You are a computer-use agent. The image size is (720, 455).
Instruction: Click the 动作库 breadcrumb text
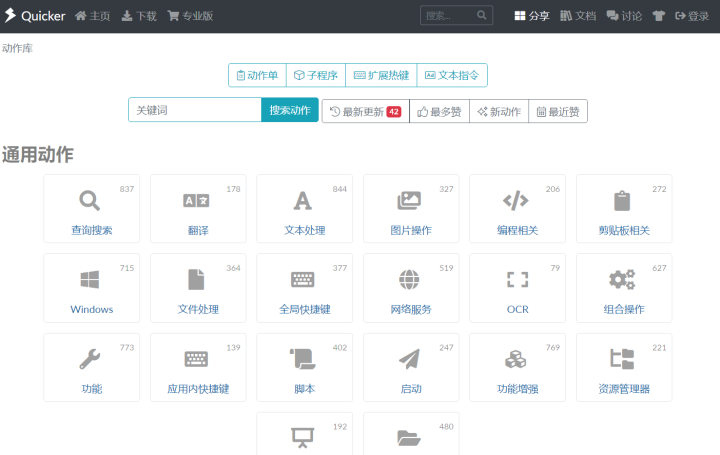17,48
